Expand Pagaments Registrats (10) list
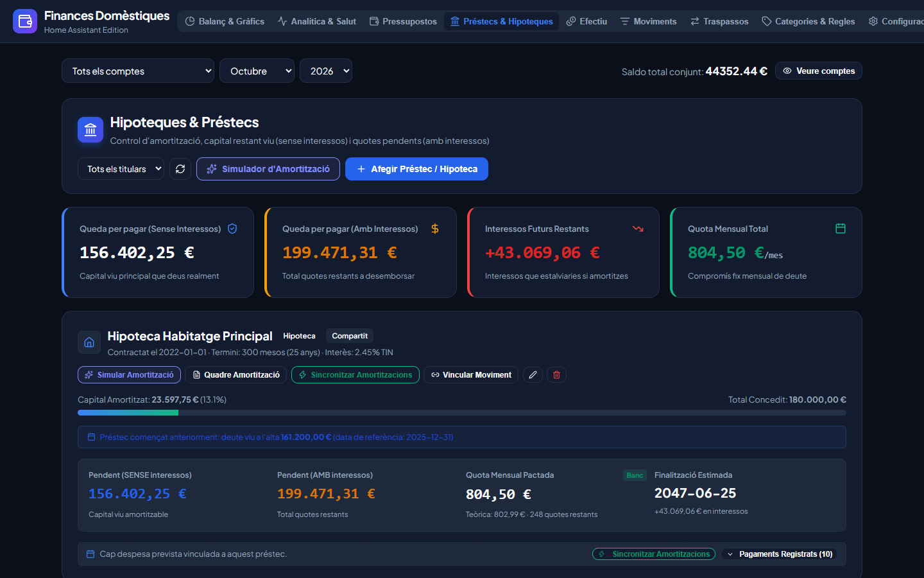The width and height of the screenshot is (924, 578). click(780, 554)
